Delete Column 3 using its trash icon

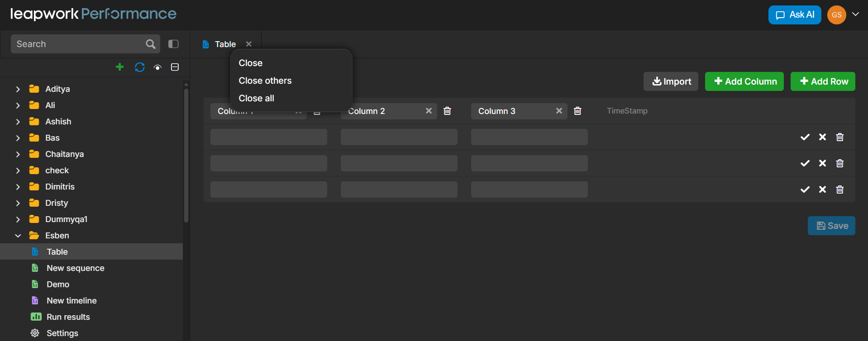click(x=577, y=111)
